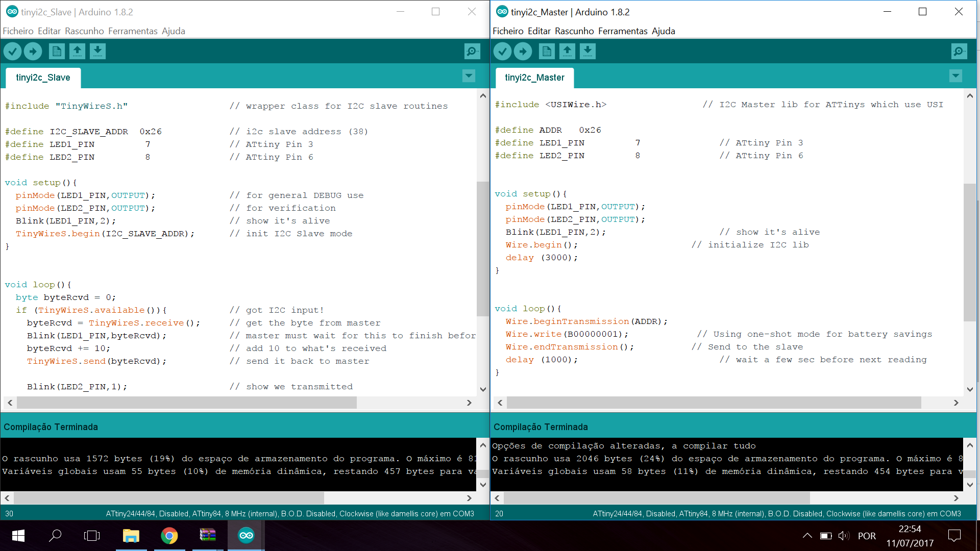Click 'Compilação Terminada' status in Master window
Screen dimensions: 980x551
pyautogui.click(x=541, y=427)
